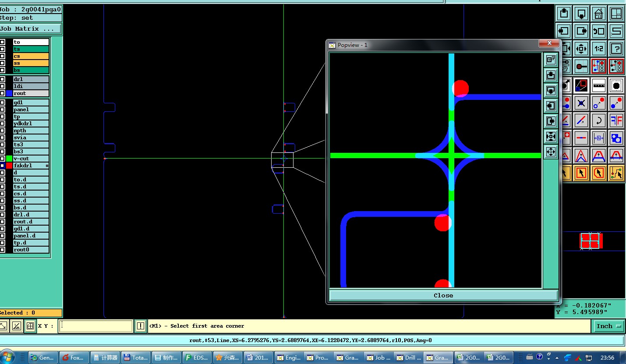
Task: Click the red-blue horizontal line icon
Action: click(581, 138)
